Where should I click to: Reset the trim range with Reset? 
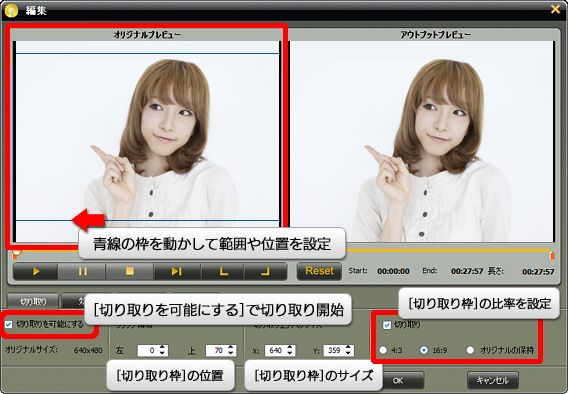(319, 271)
